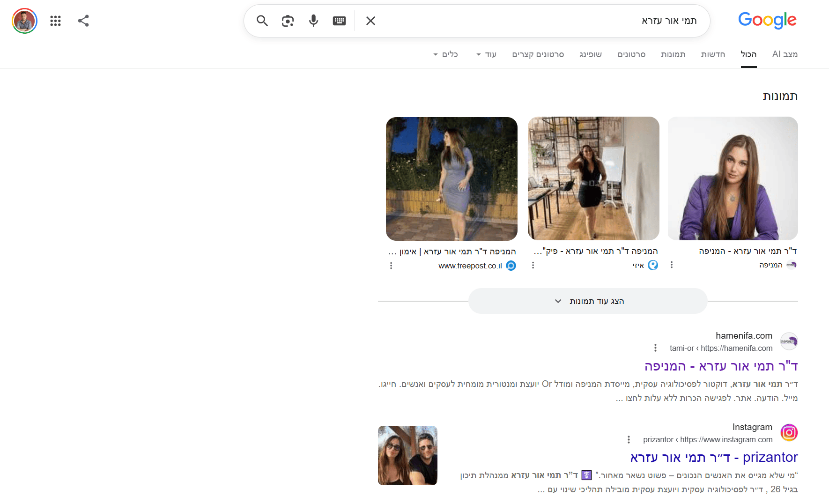
Task: Open the prizantor Instagram result title
Action: pos(714,457)
